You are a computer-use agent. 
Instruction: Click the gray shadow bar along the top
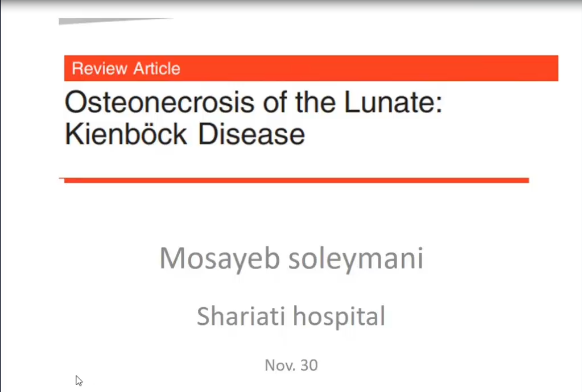pos(291,4)
